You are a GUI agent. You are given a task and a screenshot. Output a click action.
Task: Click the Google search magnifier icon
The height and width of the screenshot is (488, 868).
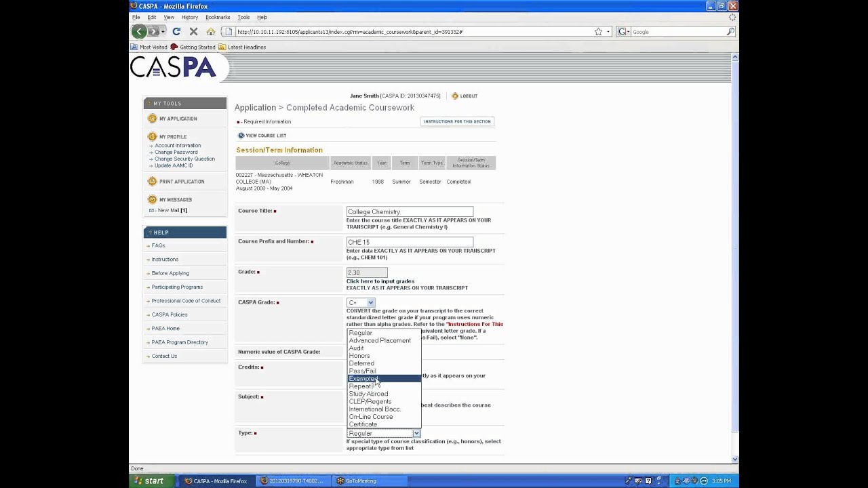730,31
